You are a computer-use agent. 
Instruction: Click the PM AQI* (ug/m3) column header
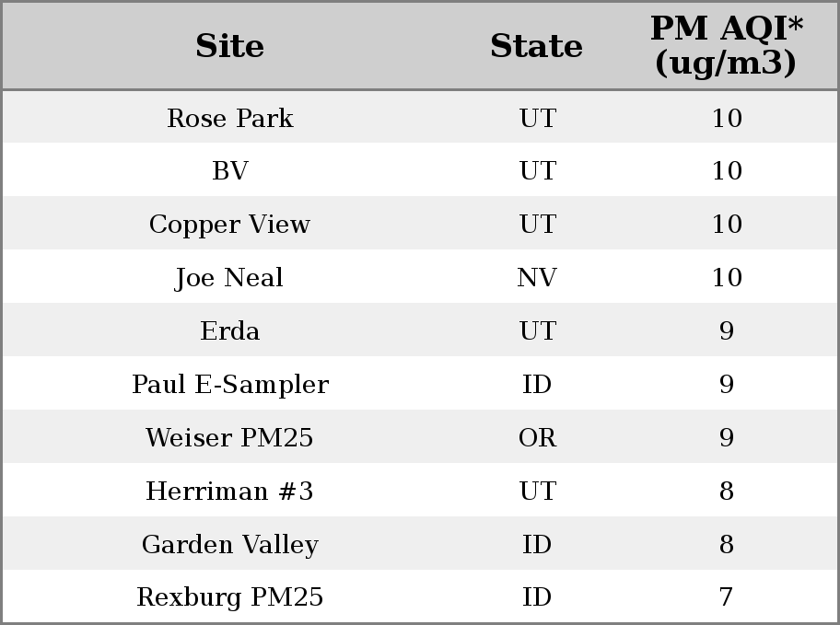(727, 46)
